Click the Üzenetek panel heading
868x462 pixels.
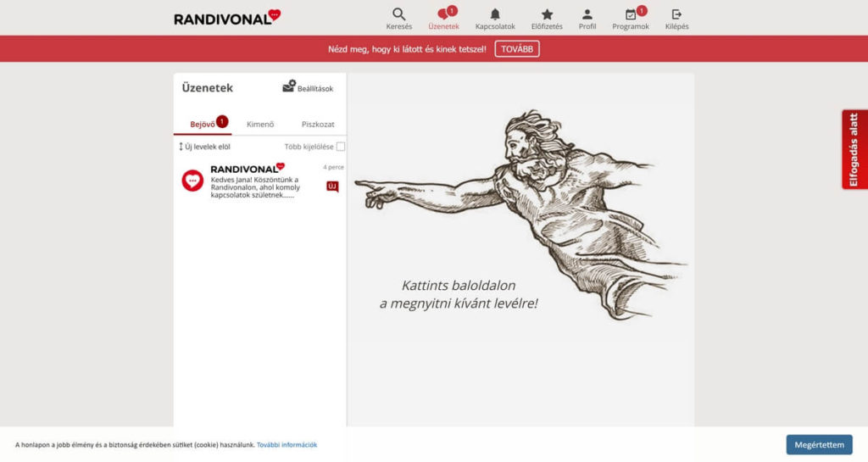[x=207, y=87]
